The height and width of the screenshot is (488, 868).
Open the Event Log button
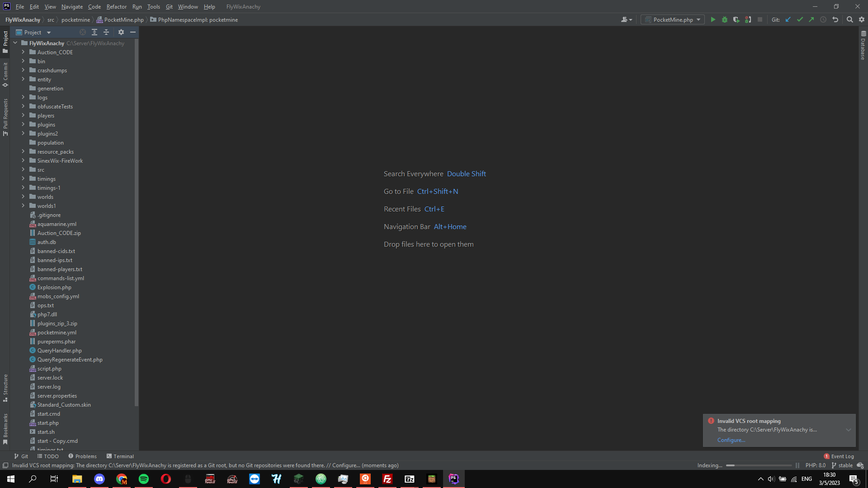click(x=839, y=456)
